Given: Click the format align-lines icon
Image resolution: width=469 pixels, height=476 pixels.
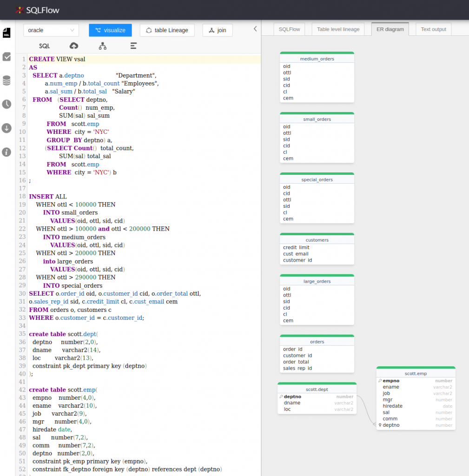Looking at the screenshot, I should pyautogui.click(x=133, y=46).
